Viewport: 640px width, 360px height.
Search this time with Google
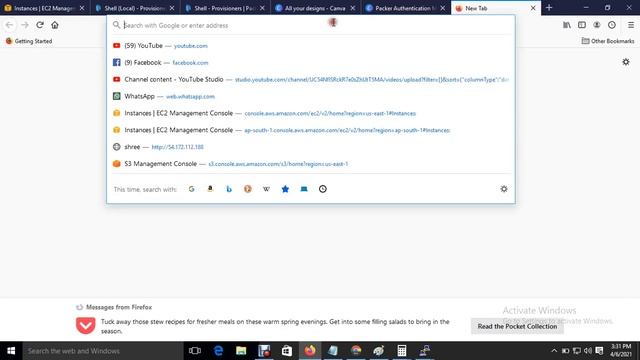click(191, 189)
